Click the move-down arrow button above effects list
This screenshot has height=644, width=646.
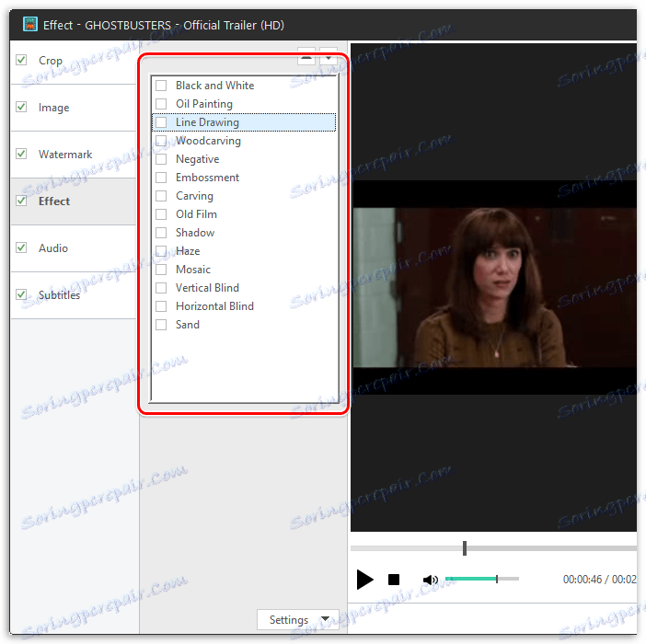point(329,57)
